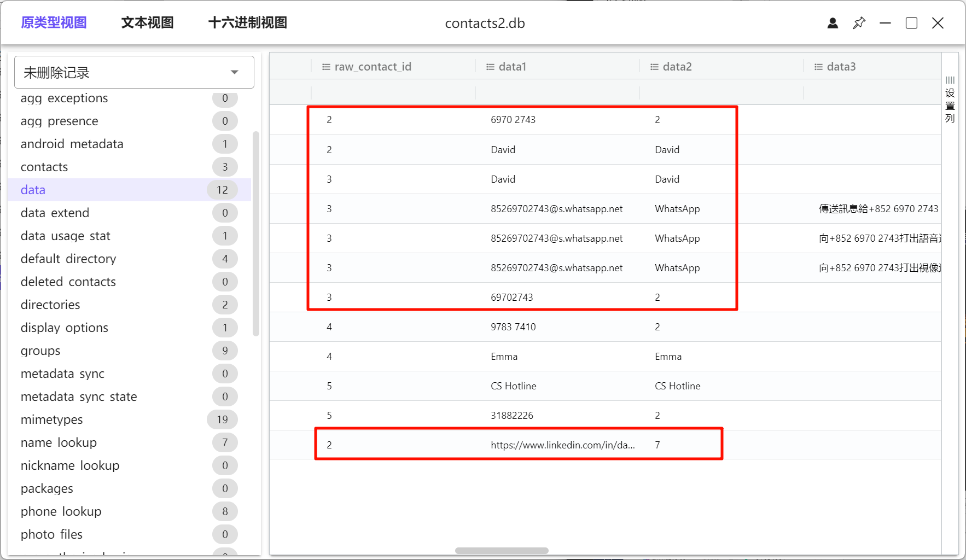Pin the window with the pin icon

point(859,23)
